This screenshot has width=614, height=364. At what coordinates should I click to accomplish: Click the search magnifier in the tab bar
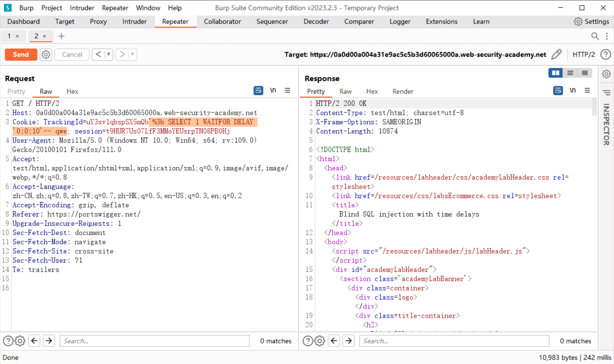pyautogui.click(x=595, y=36)
